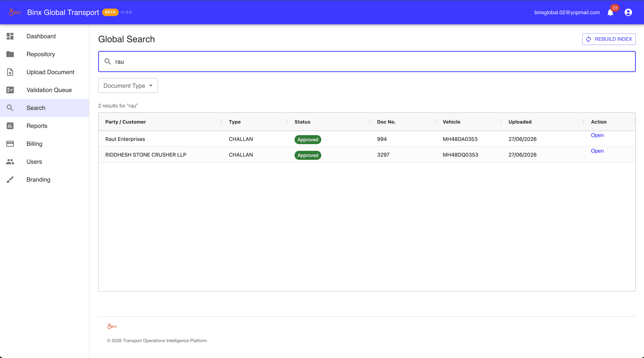Sort by Party / Customer column
This screenshot has height=358, width=644.
point(125,122)
